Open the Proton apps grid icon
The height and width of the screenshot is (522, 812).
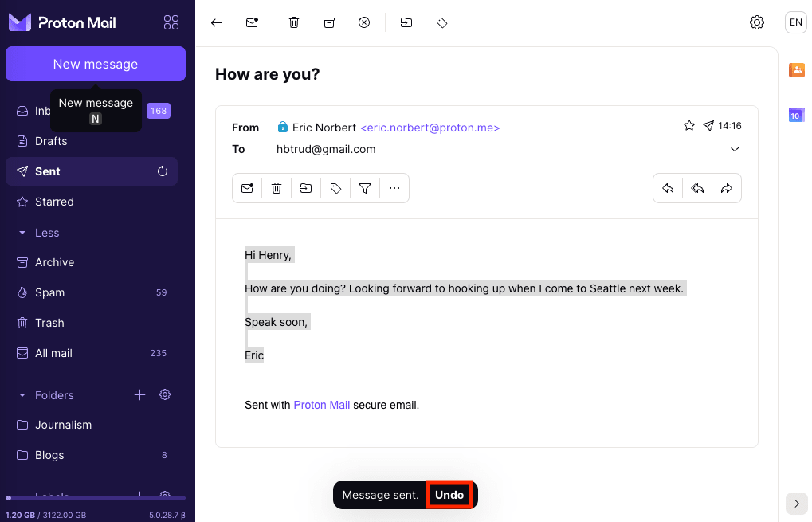click(x=171, y=22)
